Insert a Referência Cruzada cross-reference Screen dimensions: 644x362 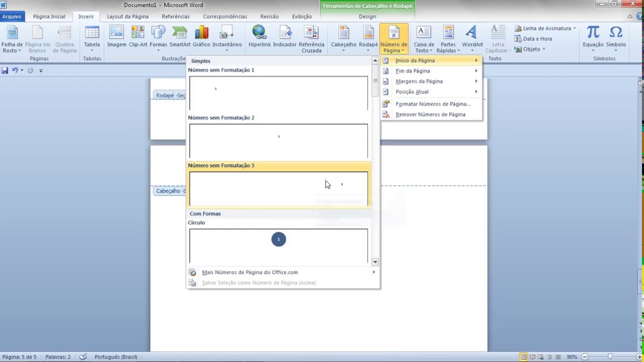[x=311, y=39]
